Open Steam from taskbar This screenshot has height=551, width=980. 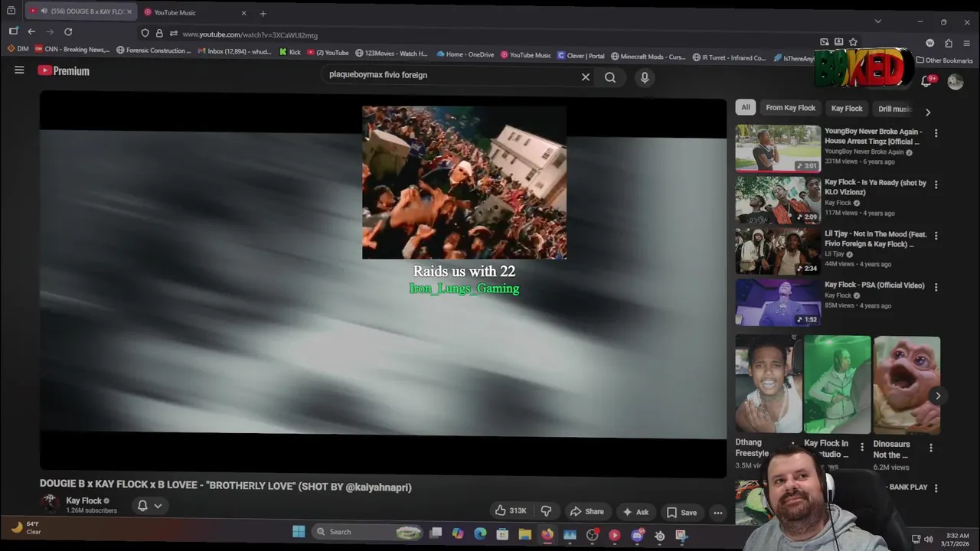coord(659,536)
